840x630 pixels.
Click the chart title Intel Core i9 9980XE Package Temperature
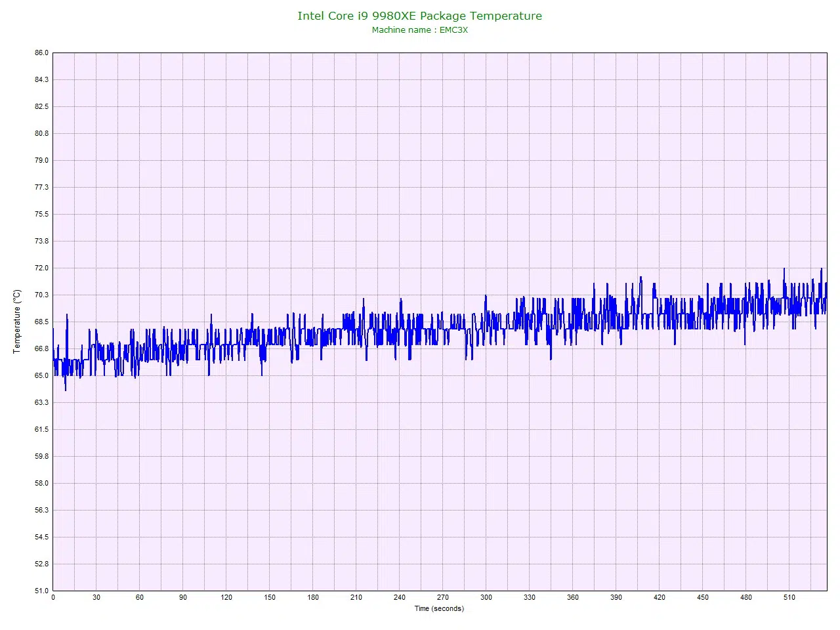point(419,16)
